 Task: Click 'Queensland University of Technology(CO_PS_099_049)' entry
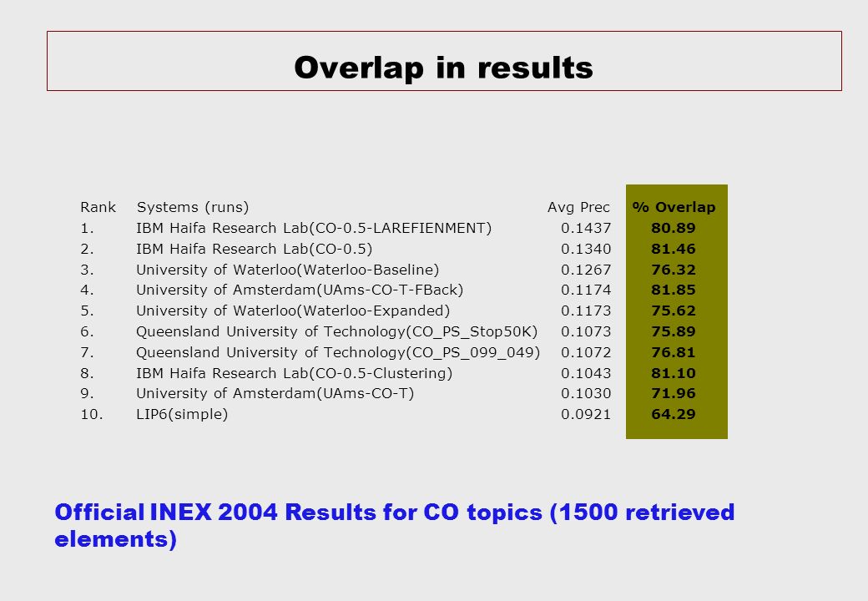tap(338, 352)
